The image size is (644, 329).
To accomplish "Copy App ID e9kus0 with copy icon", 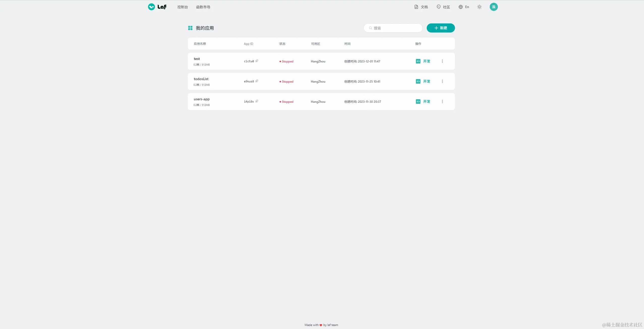I will pyautogui.click(x=257, y=81).
